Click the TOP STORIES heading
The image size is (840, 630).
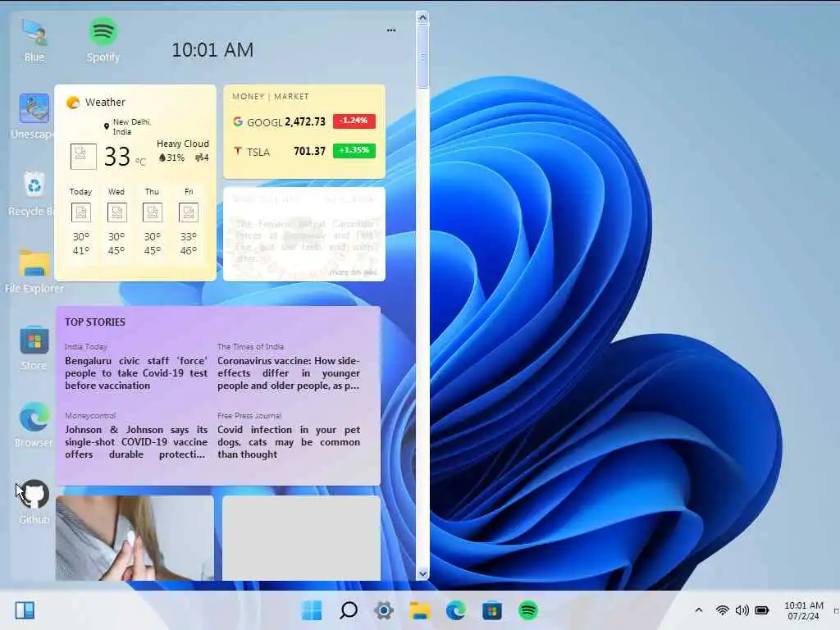point(95,322)
